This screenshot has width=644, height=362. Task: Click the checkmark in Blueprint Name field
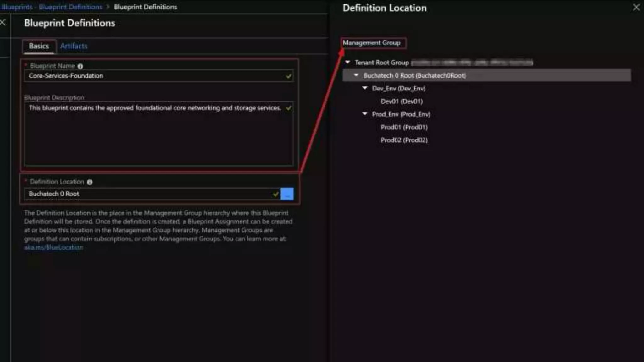coord(288,76)
